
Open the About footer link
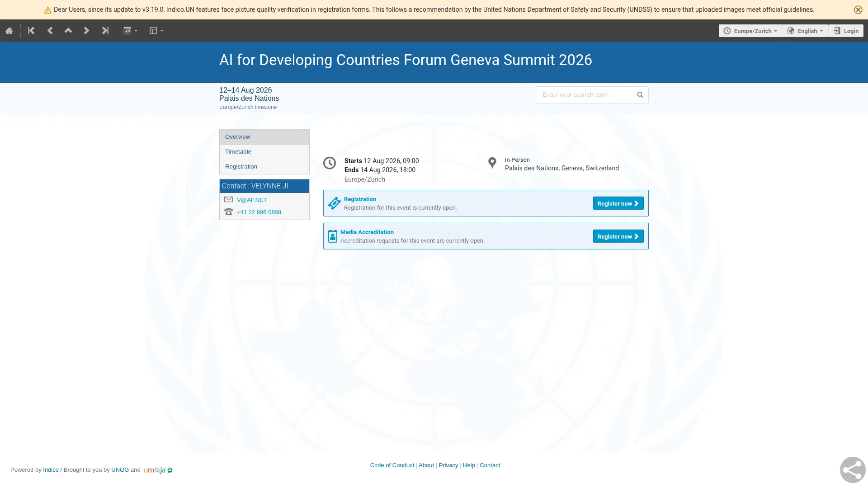pos(426,465)
